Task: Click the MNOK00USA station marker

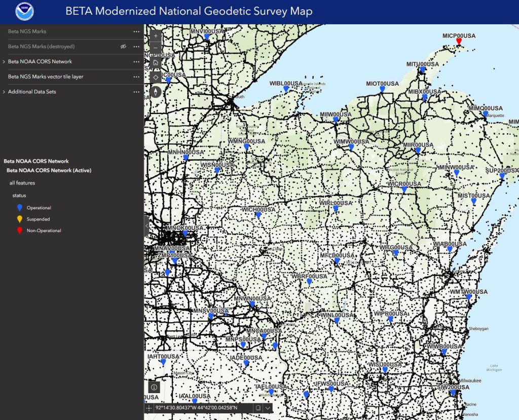Action: tap(185, 234)
